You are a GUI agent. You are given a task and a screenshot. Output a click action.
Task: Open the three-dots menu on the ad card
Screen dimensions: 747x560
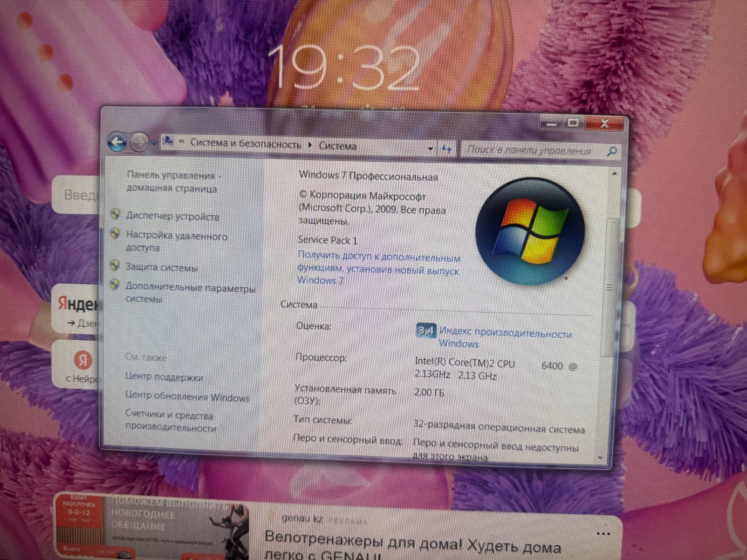(604, 534)
